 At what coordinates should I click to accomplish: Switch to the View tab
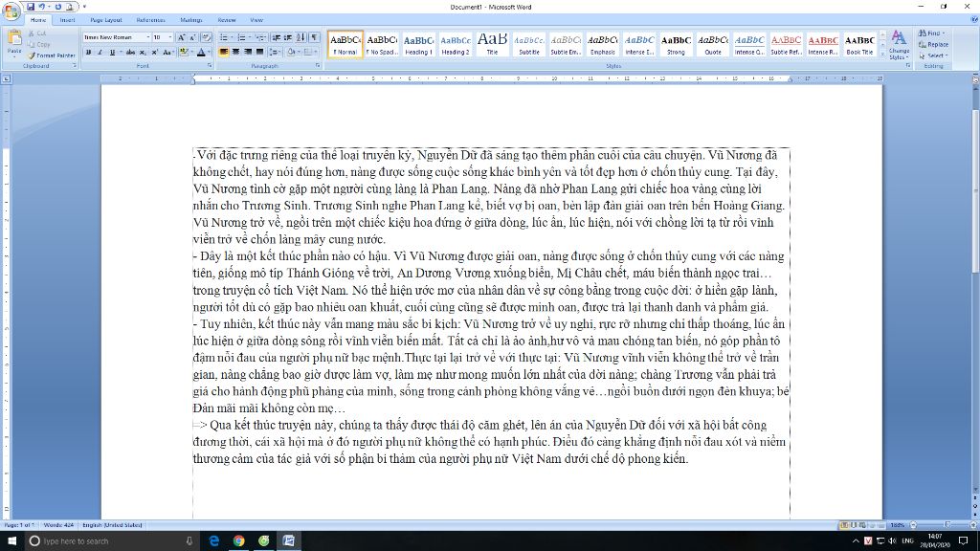coord(256,20)
